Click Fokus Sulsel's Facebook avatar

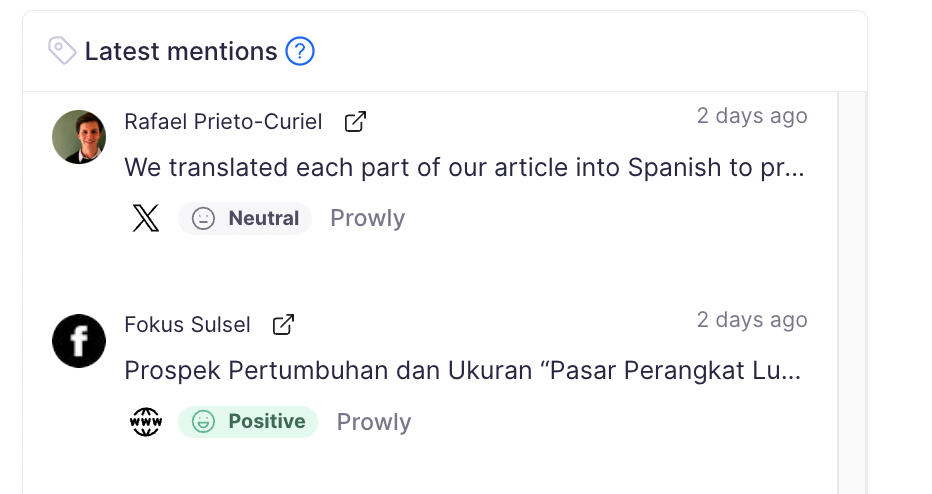pyautogui.click(x=79, y=340)
